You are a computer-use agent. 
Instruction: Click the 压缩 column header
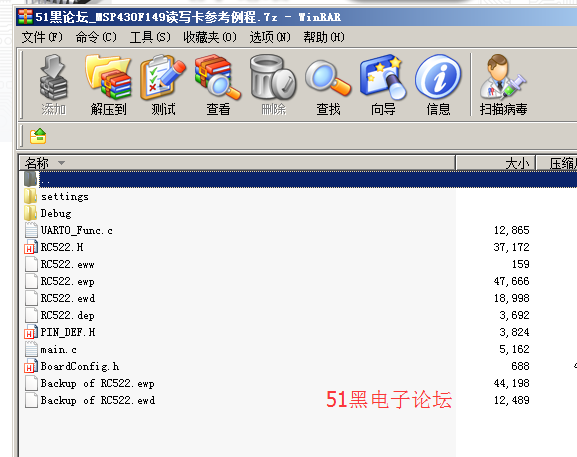[556, 163]
